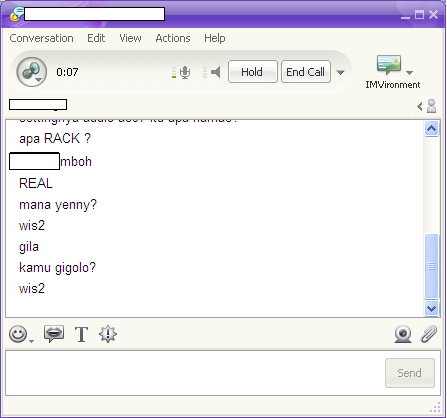Click the chat scrollbar up arrow
The height and width of the screenshot is (418, 447).
pos(432,129)
